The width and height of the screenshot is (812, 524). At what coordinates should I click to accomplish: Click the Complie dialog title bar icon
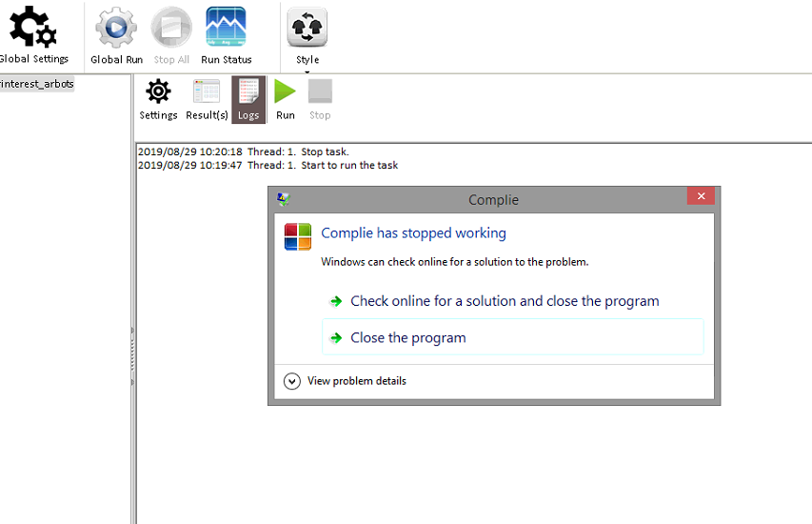click(282, 199)
